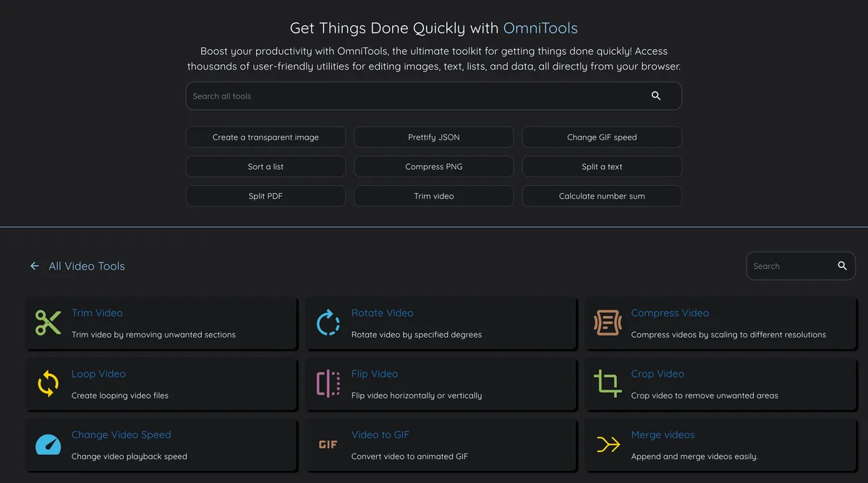Click the Compress Video icon
Image resolution: width=868 pixels, height=483 pixels.
(608, 322)
